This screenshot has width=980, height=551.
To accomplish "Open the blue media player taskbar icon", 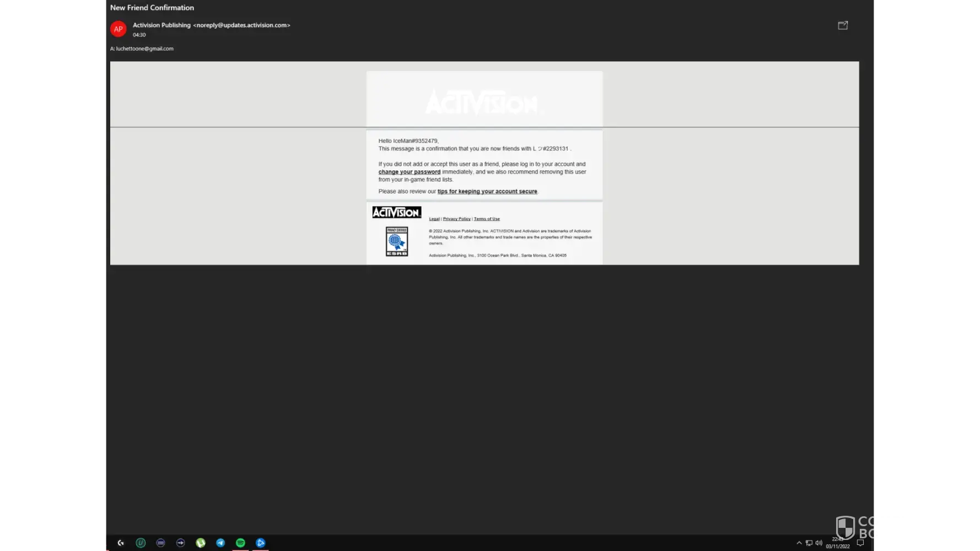I will point(261,543).
